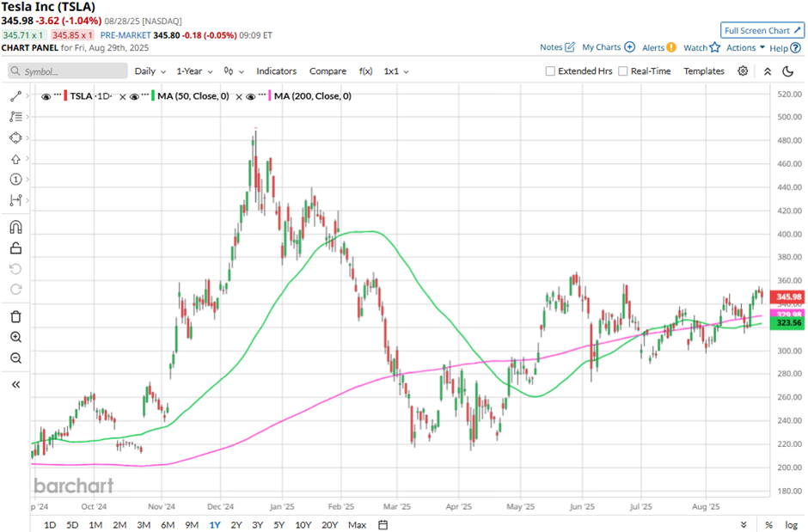The image size is (808, 532).
Task: Open the Full Screen Chart
Action: tap(762, 30)
